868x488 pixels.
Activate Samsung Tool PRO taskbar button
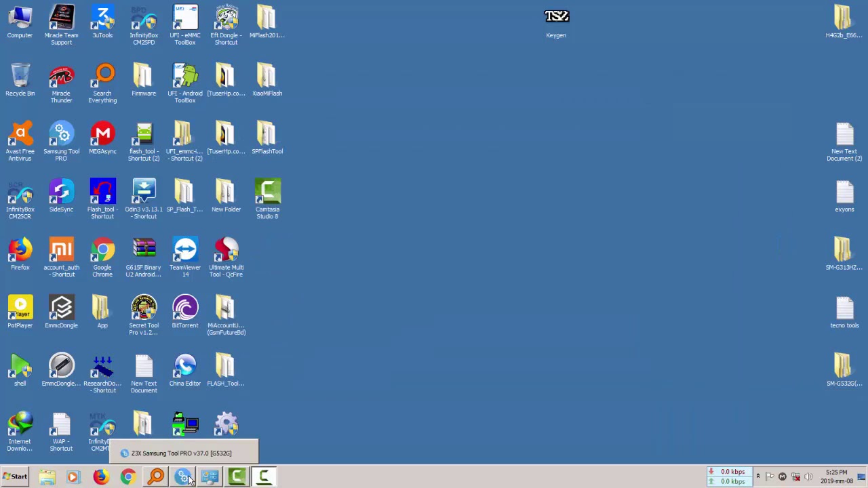pos(183,477)
